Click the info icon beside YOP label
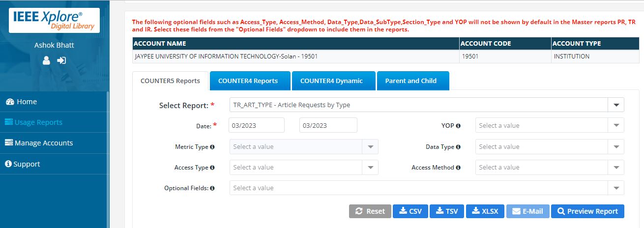The height and width of the screenshot is (228, 644). 458,126
